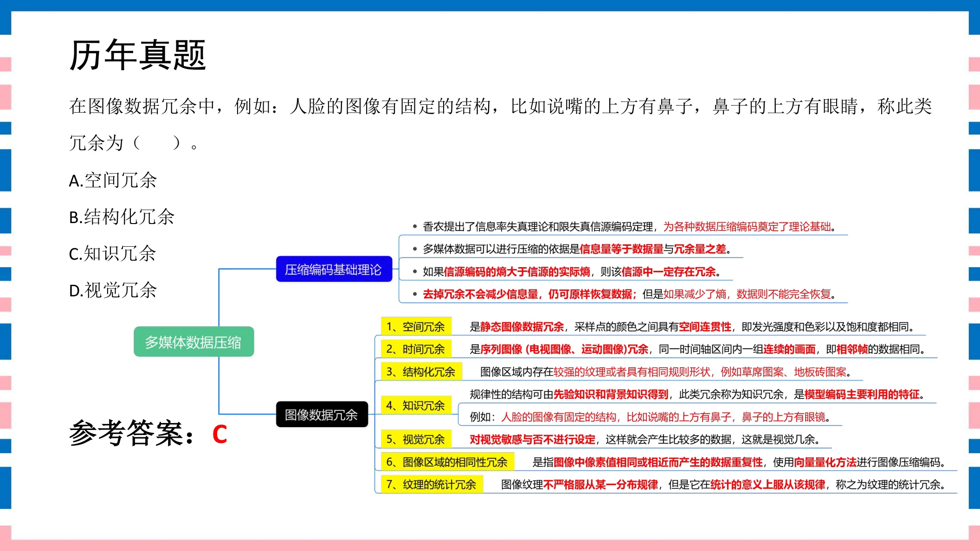The height and width of the screenshot is (551, 980).
Task: Select answer option A.空间冗余
Action: pos(113,180)
